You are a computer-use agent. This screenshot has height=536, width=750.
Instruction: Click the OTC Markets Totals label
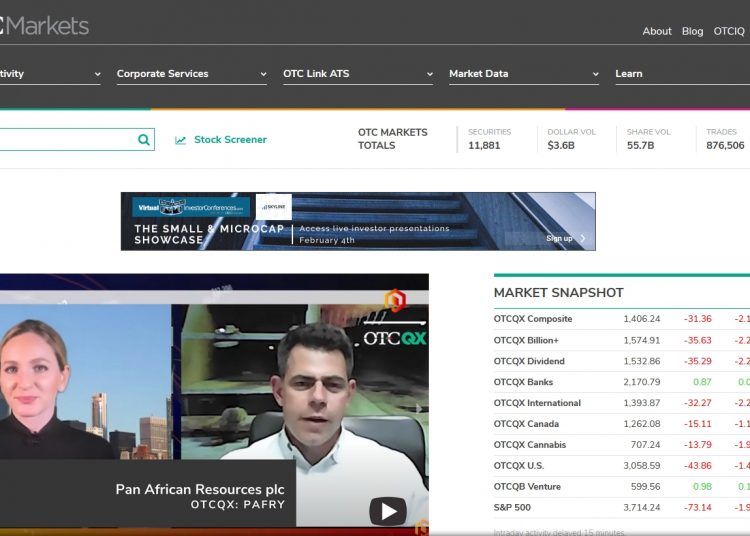[393, 139]
